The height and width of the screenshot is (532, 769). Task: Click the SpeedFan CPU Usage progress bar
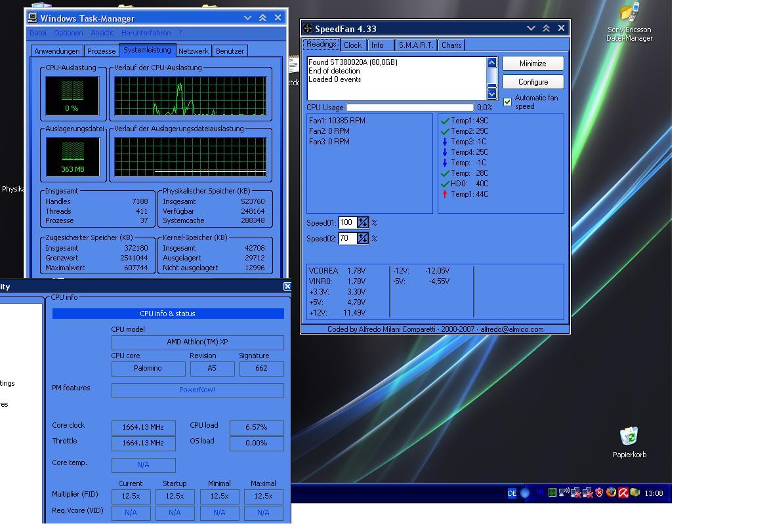point(410,108)
